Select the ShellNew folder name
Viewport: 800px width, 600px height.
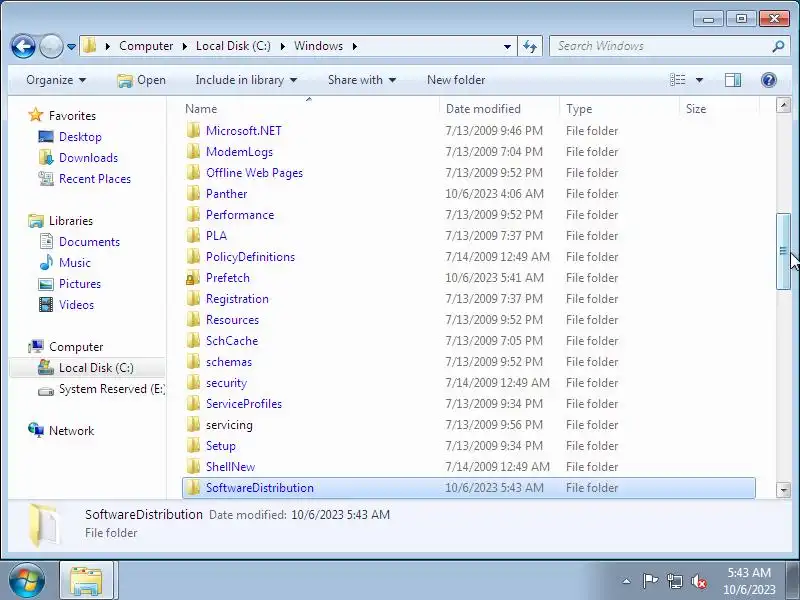[230, 467]
